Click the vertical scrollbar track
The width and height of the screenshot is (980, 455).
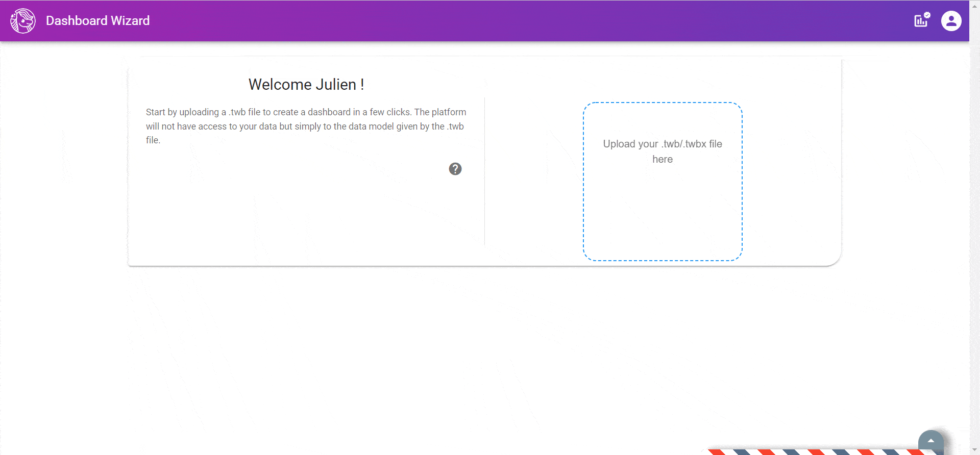coord(974,230)
